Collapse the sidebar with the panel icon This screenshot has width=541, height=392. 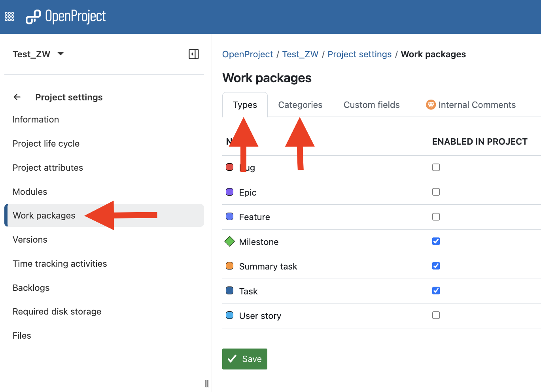tap(193, 54)
